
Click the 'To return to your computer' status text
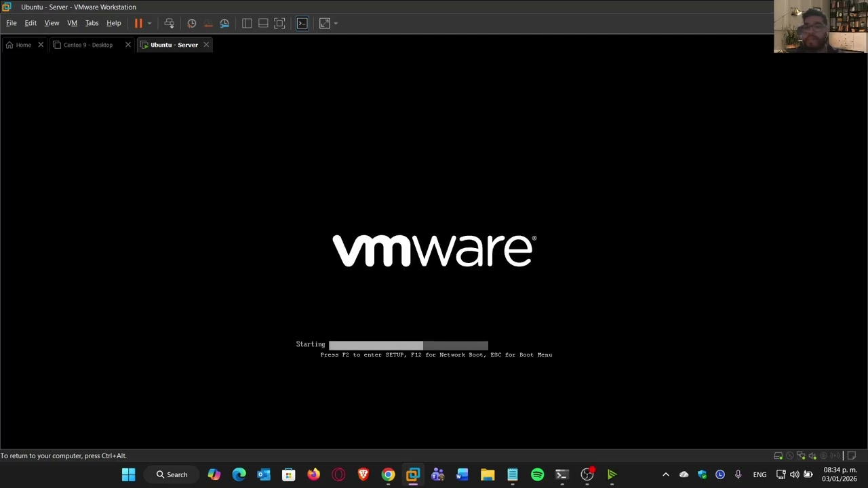pos(64,455)
